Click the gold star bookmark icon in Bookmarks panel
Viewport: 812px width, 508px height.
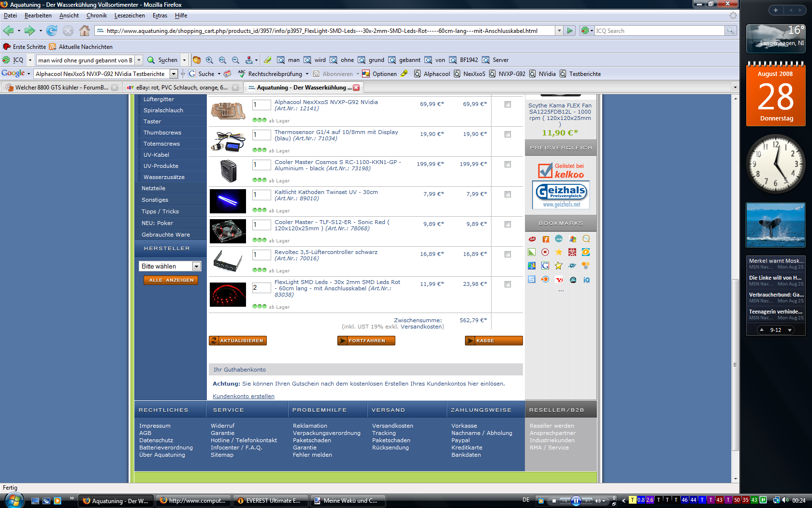coord(559,252)
